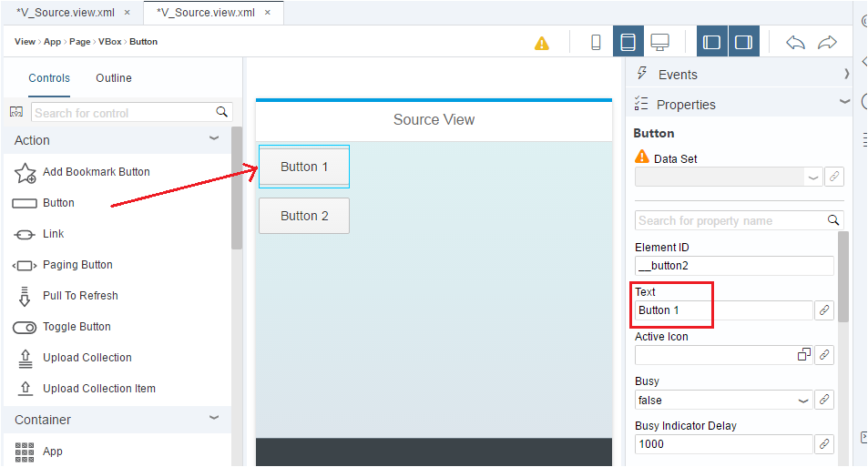Image resolution: width=868 pixels, height=467 pixels.
Task: Click the Properties checklist icon
Action: click(x=641, y=104)
